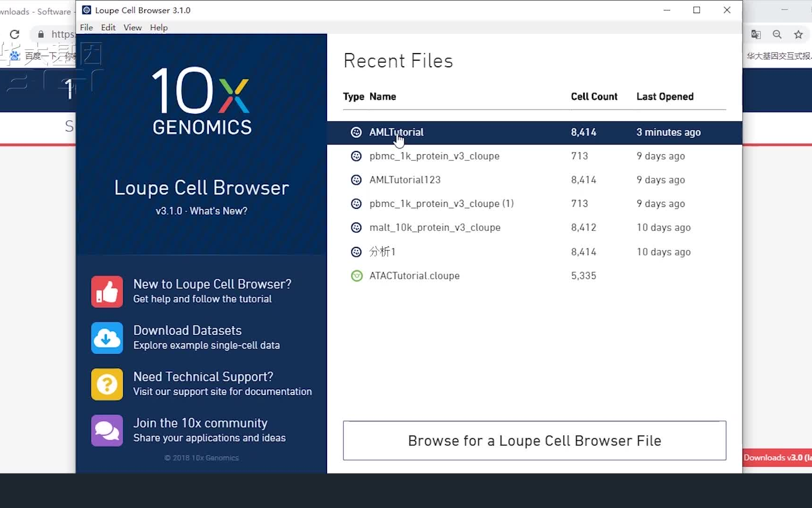
Task: Click the Type column header
Action: point(353,96)
